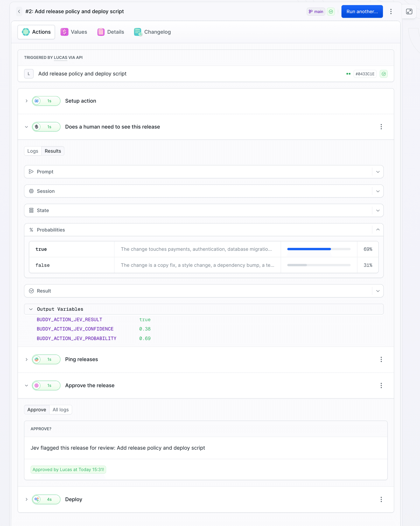The image size is (420, 526).
Task: Select the All logs tab
Action: (x=61, y=410)
